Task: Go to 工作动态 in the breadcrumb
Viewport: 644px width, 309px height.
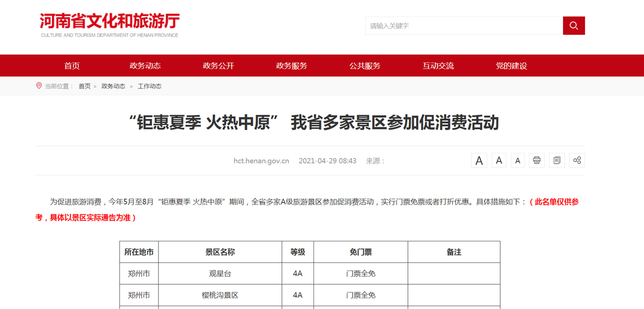Action: (150, 86)
